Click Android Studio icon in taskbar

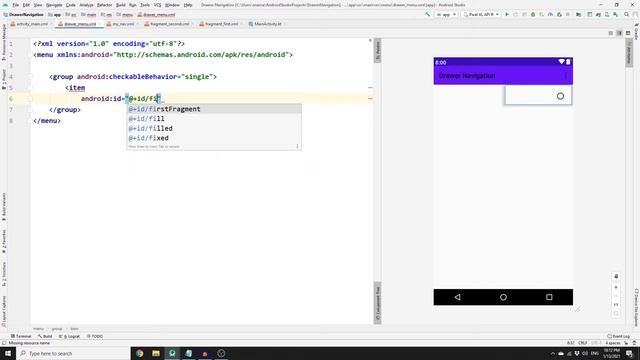point(172,353)
